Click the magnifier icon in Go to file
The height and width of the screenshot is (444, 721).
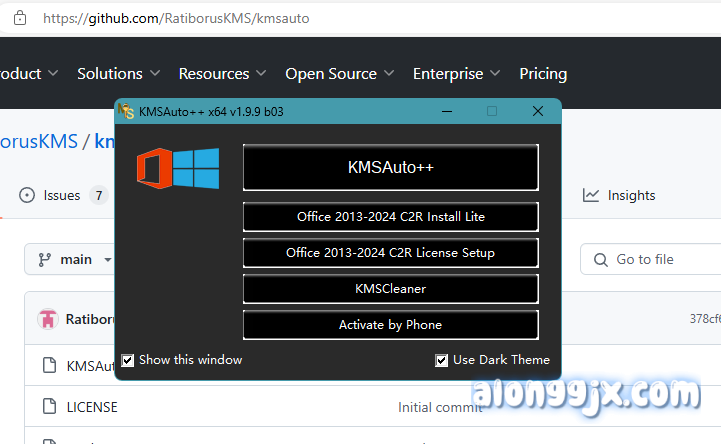[599, 259]
